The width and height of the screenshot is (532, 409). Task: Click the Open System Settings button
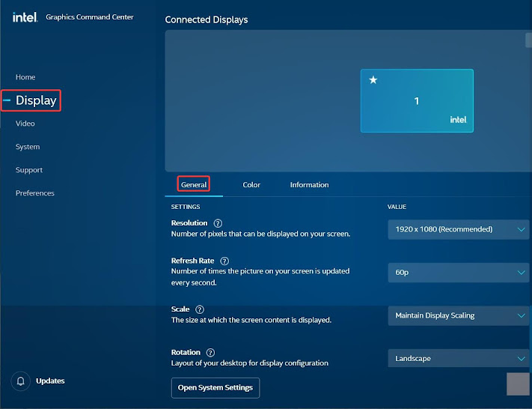[x=215, y=388]
